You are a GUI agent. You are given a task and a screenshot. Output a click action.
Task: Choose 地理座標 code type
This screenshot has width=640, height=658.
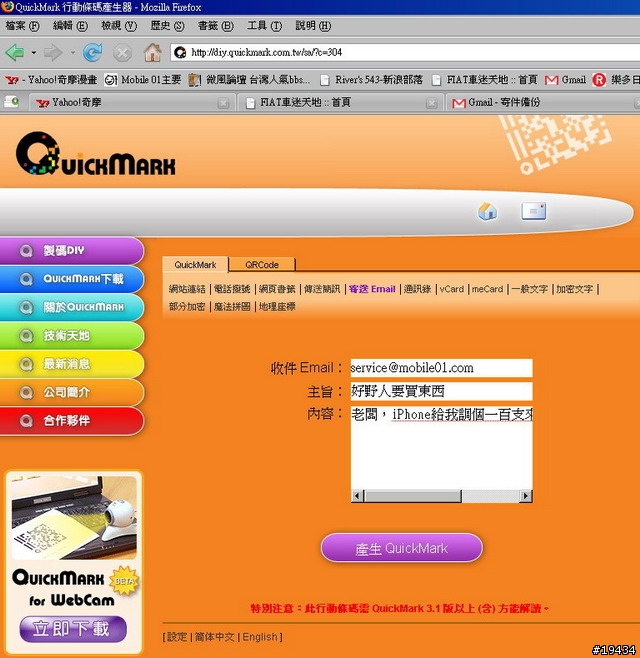coord(277,307)
